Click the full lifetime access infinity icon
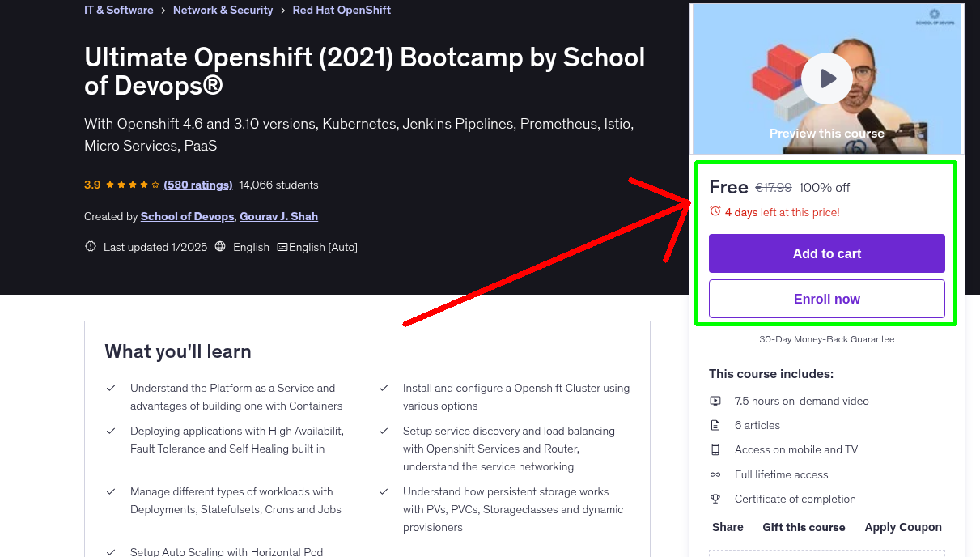The height and width of the screenshot is (557, 980). point(715,474)
